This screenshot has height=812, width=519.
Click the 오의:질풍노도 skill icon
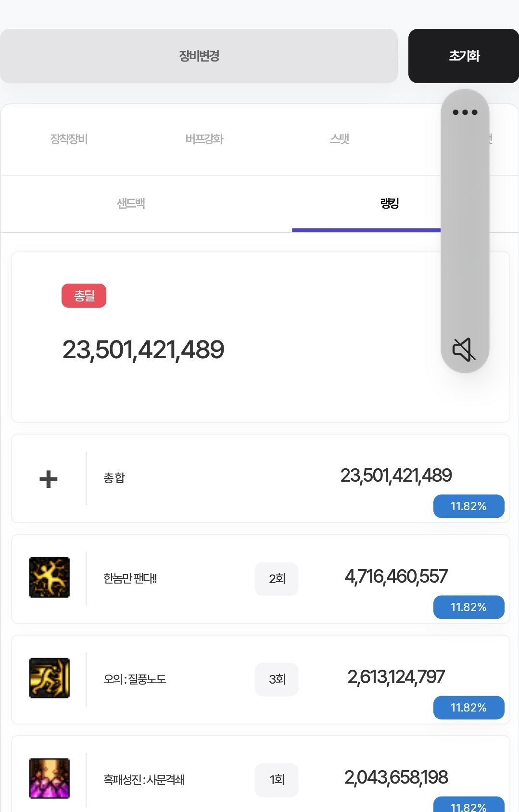pyautogui.click(x=50, y=678)
